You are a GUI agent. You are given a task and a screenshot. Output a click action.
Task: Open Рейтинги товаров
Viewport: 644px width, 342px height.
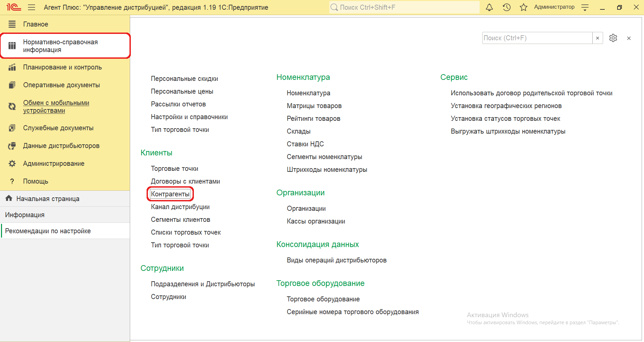[314, 118]
